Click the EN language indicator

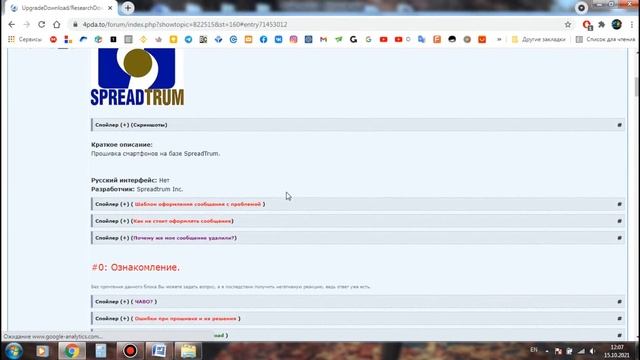(x=533, y=350)
